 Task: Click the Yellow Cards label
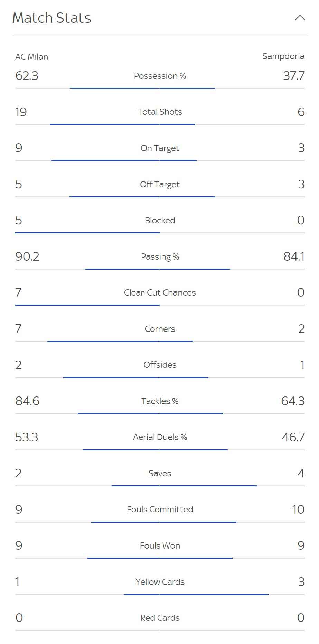pos(160,582)
